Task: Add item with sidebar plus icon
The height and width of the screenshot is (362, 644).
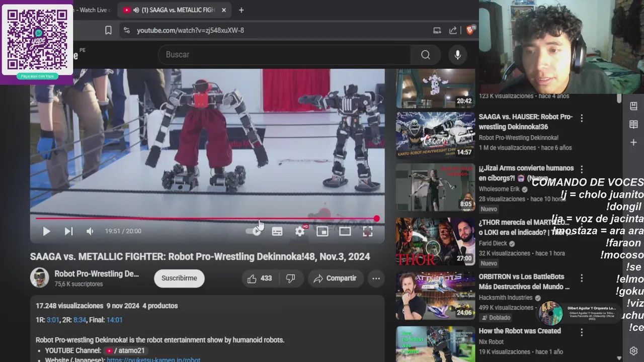Action: tap(633, 143)
